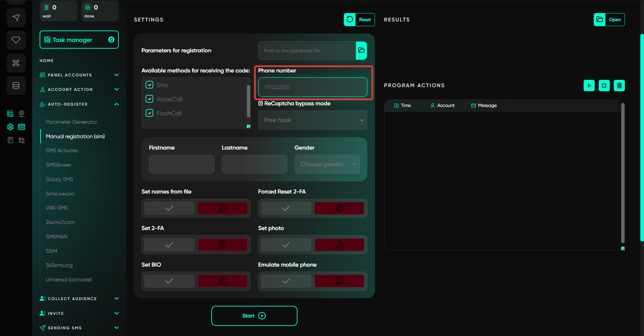Click the Phone number input field
Image resolution: width=644 pixels, height=336 pixels.
(313, 87)
